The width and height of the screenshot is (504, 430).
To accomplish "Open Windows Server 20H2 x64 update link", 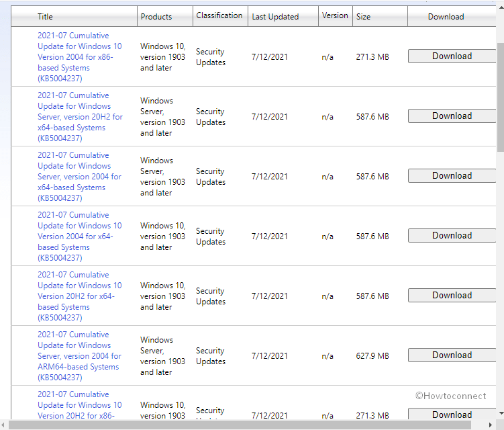I will (x=80, y=117).
